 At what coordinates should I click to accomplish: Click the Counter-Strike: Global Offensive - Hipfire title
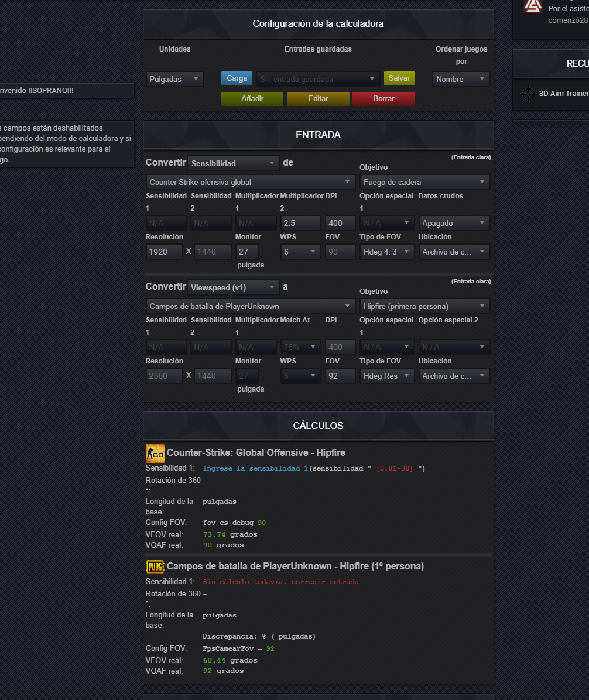click(256, 452)
